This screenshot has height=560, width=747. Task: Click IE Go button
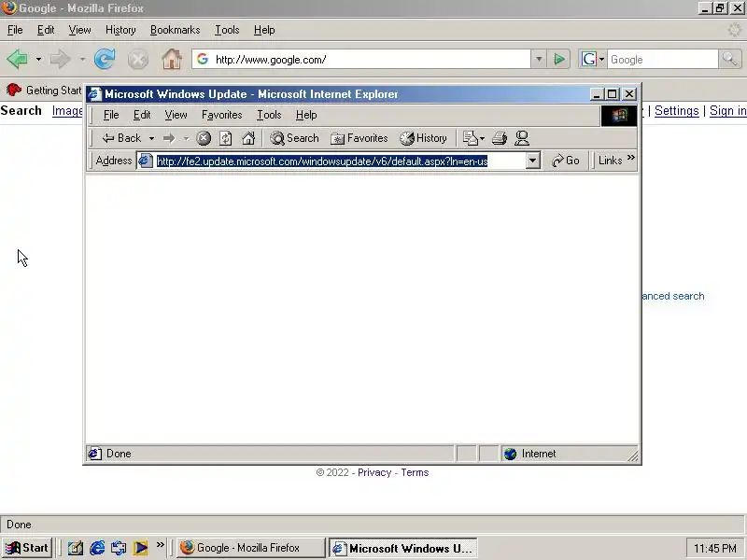(566, 161)
